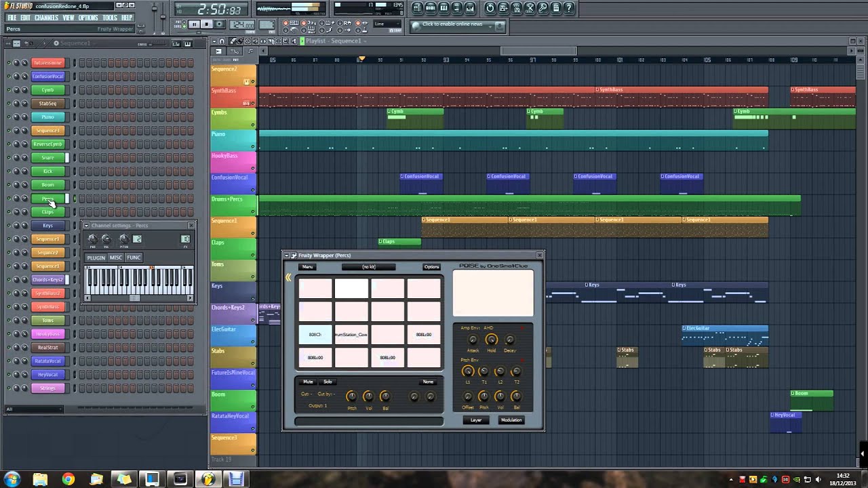Open the piano roll from the toolbar

point(443,8)
